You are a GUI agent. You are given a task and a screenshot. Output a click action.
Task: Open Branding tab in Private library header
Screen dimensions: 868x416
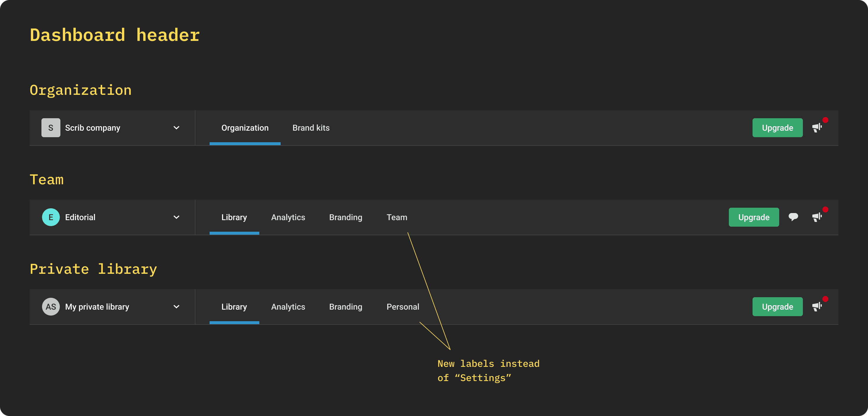click(x=346, y=307)
